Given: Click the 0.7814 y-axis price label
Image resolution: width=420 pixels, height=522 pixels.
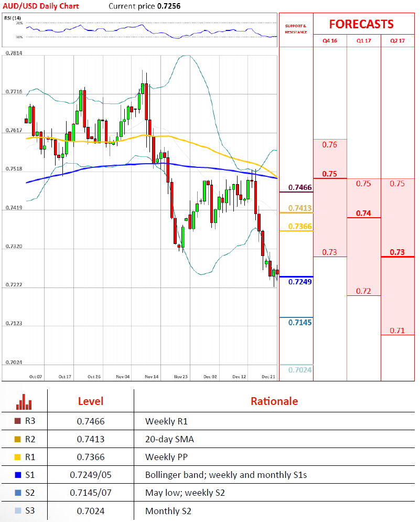Looking at the screenshot, I should click(14, 54).
